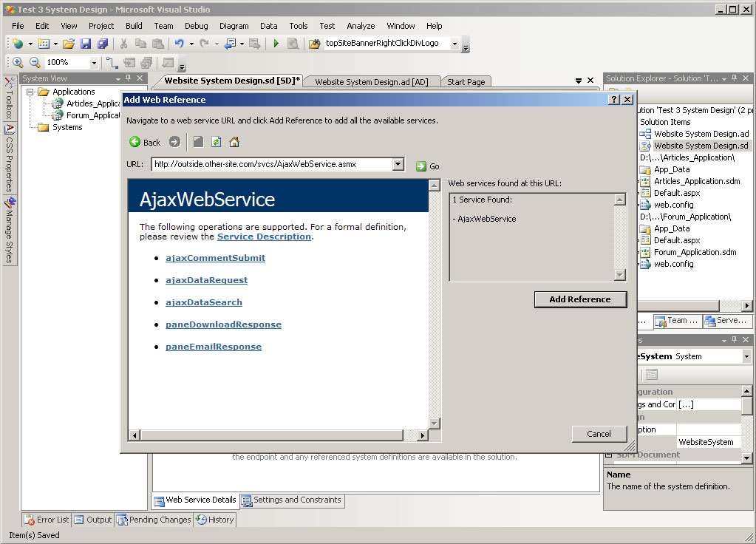Viewport: 756px width, 544px height.
Task: Click the URL input field
Action: coord(273,164)
